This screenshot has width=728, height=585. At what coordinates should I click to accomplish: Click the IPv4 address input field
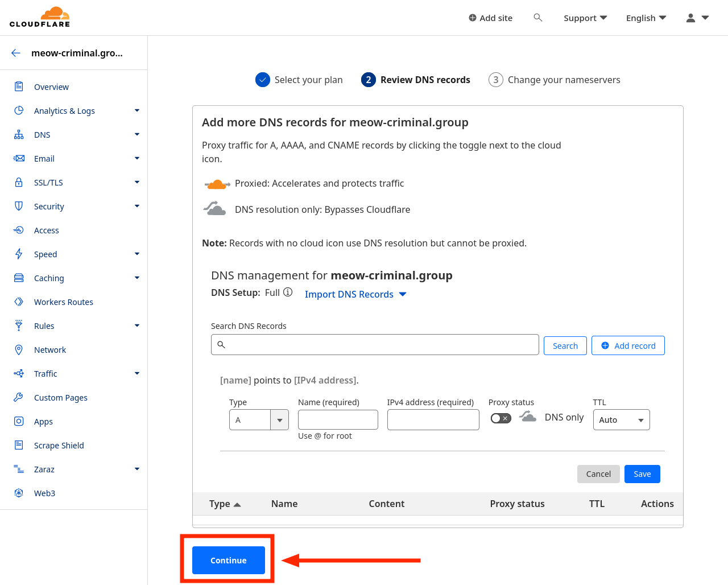(x=433, y=420)
